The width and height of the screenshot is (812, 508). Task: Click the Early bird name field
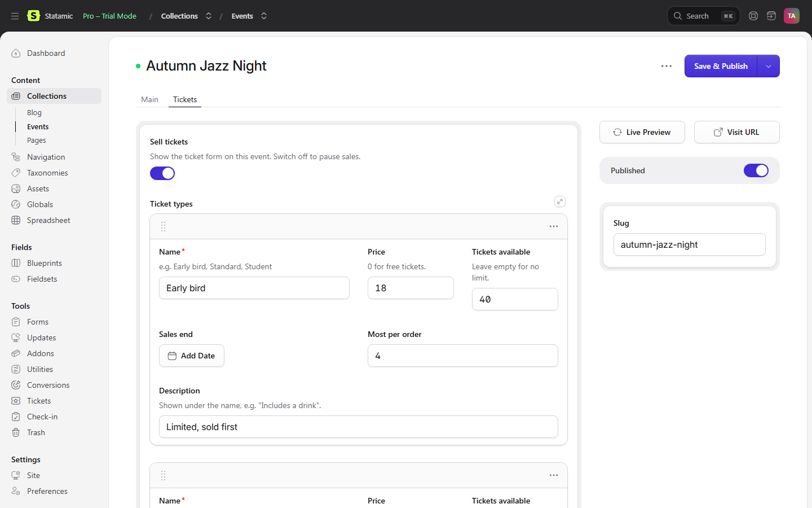(x=254, y=288)
